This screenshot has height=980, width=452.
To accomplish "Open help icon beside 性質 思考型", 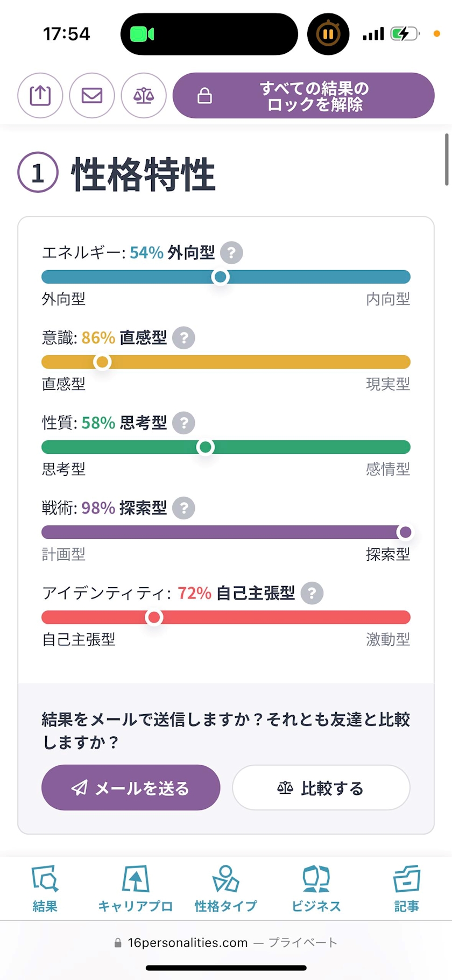I will (184, 423).
